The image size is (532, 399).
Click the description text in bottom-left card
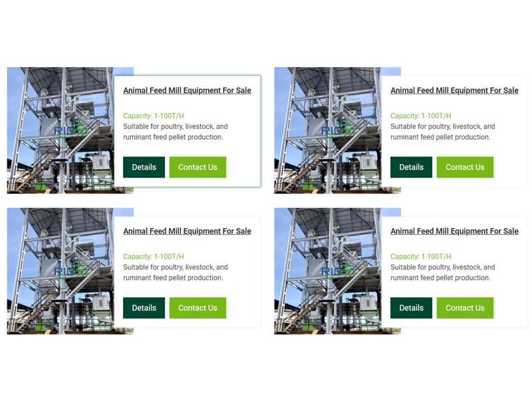[x=175, y=273]
